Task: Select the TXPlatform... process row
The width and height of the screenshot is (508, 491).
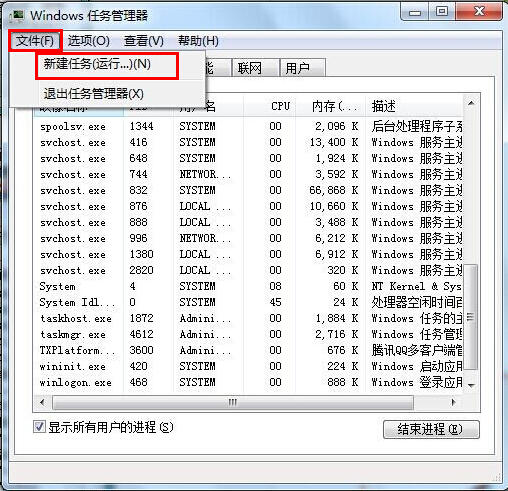Action: [x=248, y=350]
